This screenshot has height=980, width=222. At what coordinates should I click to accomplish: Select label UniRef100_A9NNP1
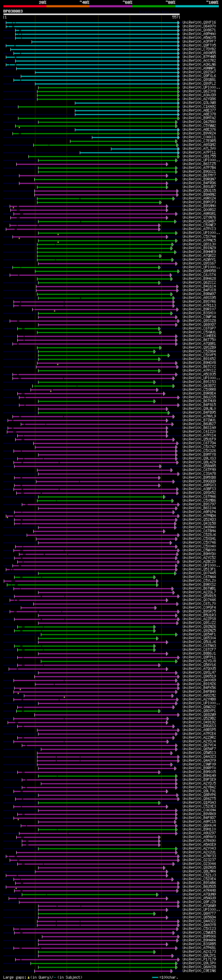coord(199,68)
